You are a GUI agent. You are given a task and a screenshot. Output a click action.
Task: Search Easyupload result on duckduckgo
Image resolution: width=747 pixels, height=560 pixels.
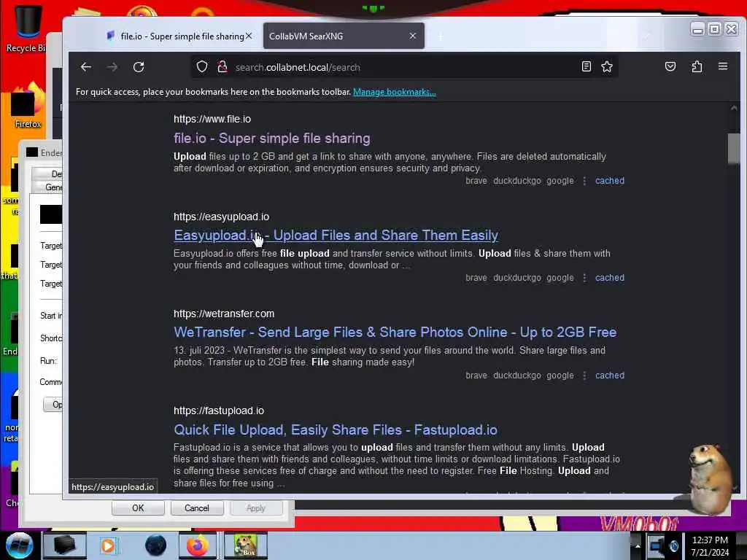click(x=517, y=278)
